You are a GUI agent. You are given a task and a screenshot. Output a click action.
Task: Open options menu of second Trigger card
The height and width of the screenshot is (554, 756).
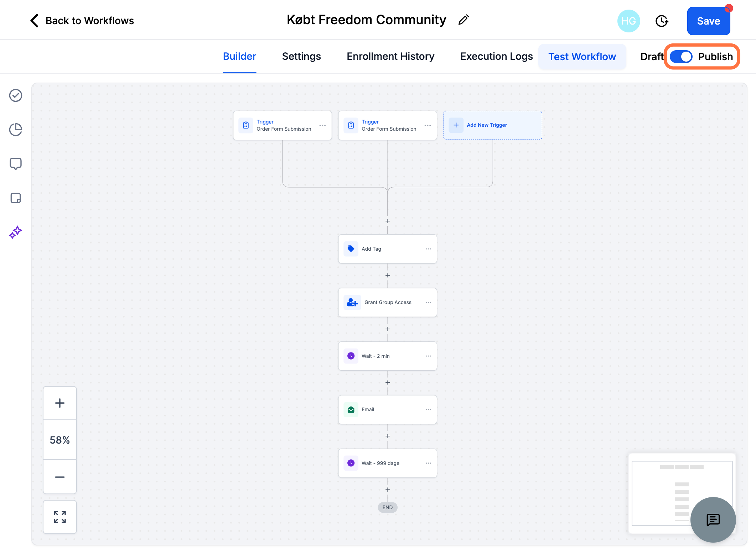428,125
